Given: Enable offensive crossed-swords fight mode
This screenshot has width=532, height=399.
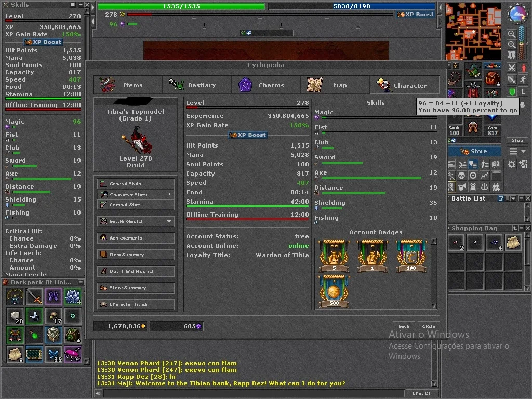Looking at the screenshot, I should click(512, 68).
